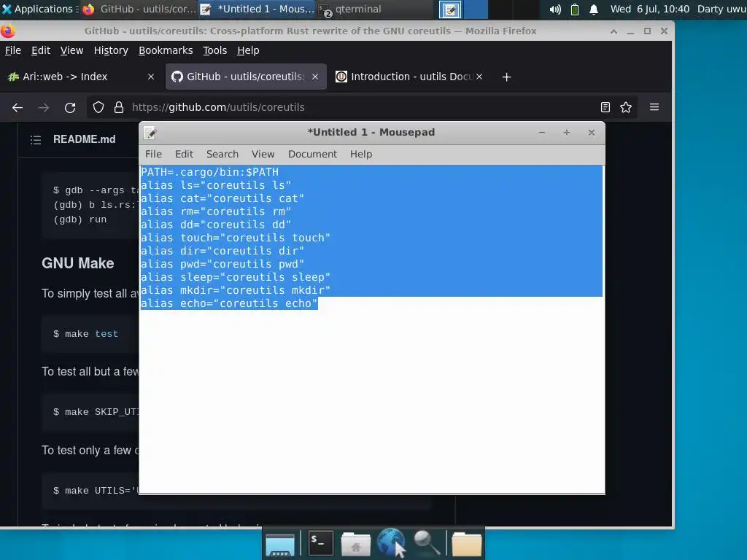Open Firefox Edit menu
This screenshot has height=560, width=747.
click(x=41, y=50)
